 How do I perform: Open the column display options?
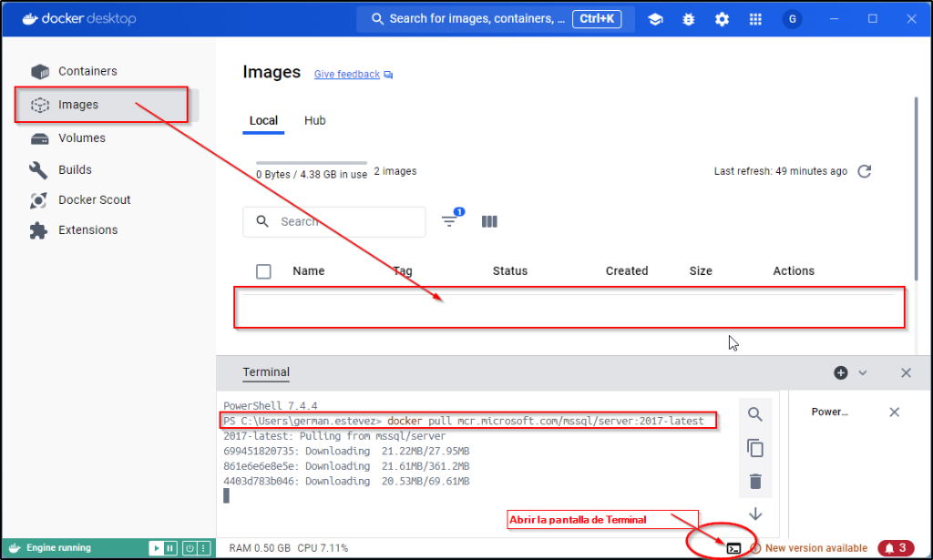point(489,221)
